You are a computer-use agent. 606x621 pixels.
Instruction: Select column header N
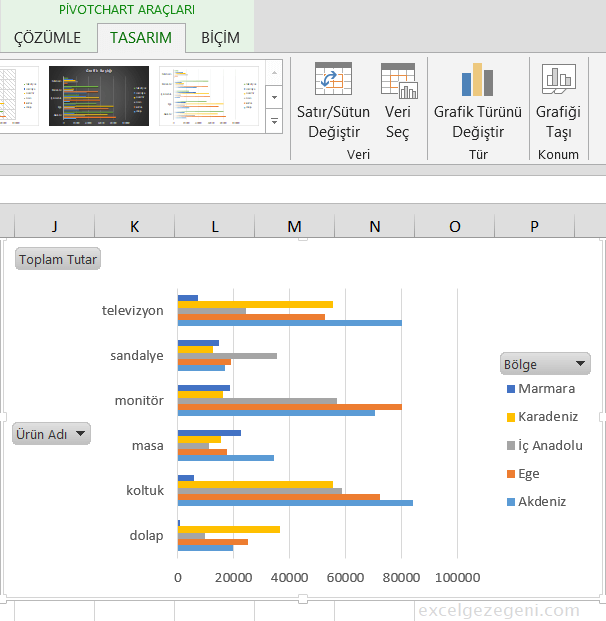pyautogui.click(x=375, y=226)
